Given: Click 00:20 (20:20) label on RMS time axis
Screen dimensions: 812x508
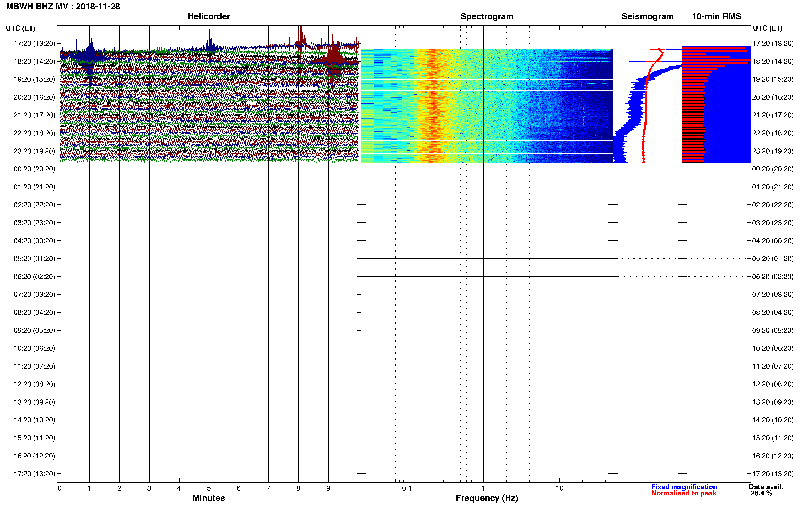Looking at the screenshot, I should point(773,169).
